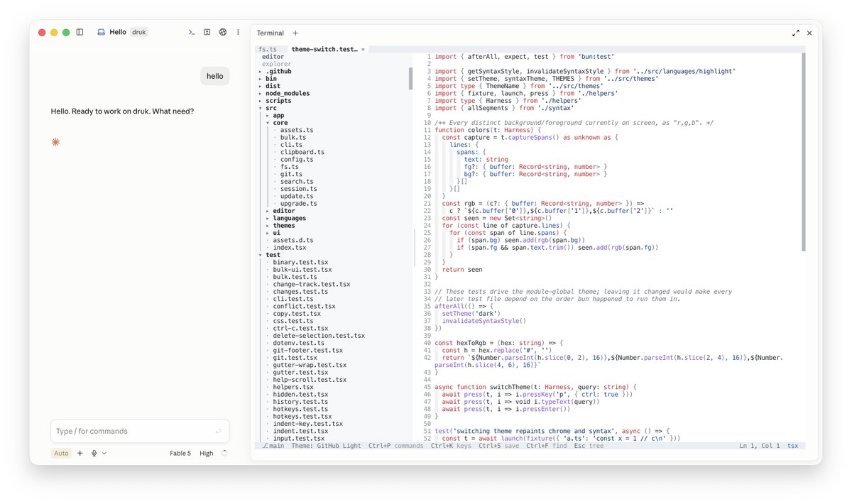Open the Fable 5 model selector
The image size is (852, 504).
click(x=180, y=453)
